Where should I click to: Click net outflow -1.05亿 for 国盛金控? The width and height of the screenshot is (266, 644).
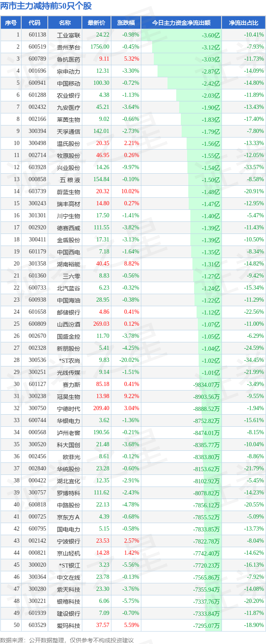pyautogui.click(x=211, y=337)
